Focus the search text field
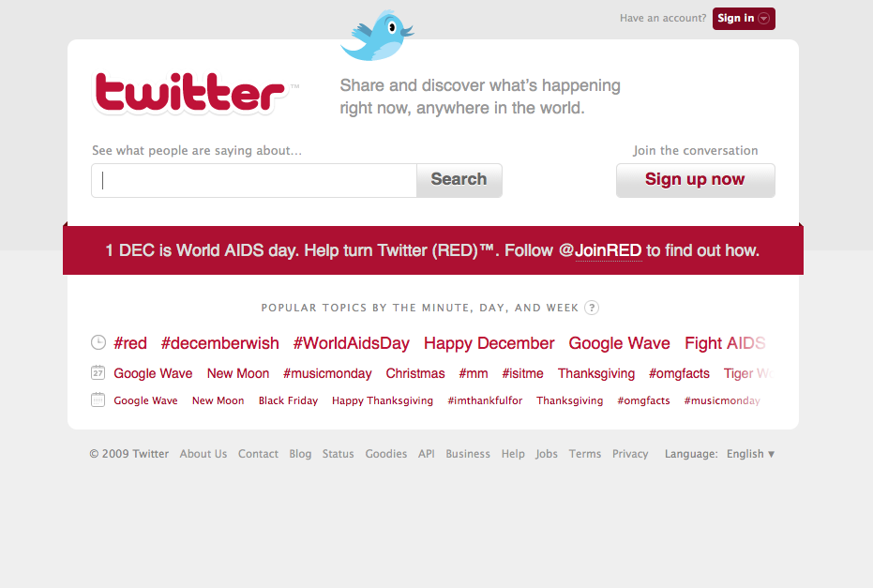Image resolution: width=873 pixels, height=588 pixels. coord(254,180)
